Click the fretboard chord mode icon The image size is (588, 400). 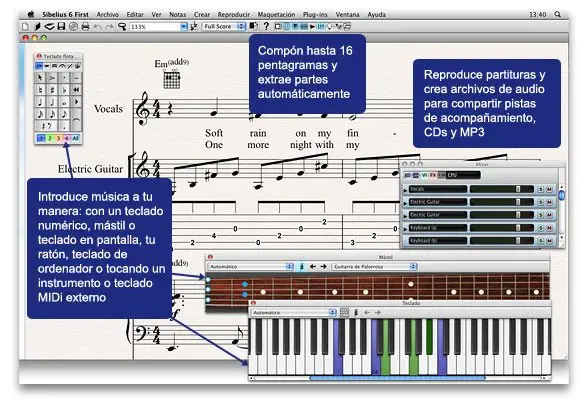point(302,267)
